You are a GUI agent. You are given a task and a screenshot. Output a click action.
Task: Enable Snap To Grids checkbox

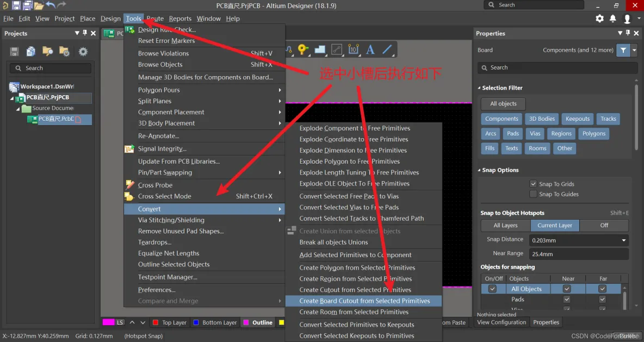(x=533, y=184)
